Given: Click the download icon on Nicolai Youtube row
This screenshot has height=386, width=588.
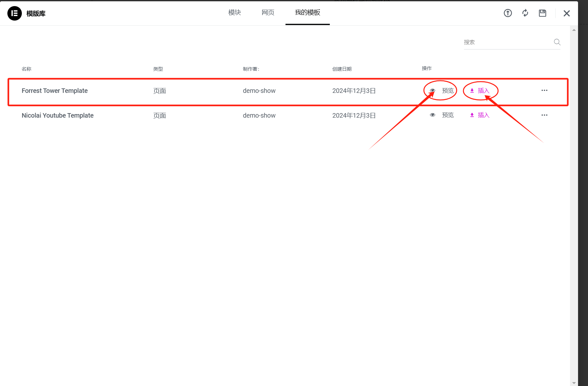Looking at the screenshot, I should point(472,115).
